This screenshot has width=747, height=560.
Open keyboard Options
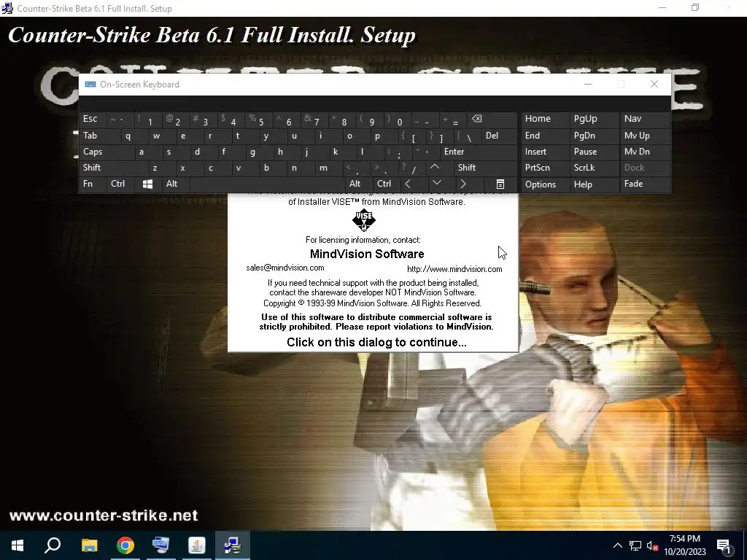pos(545,184)
